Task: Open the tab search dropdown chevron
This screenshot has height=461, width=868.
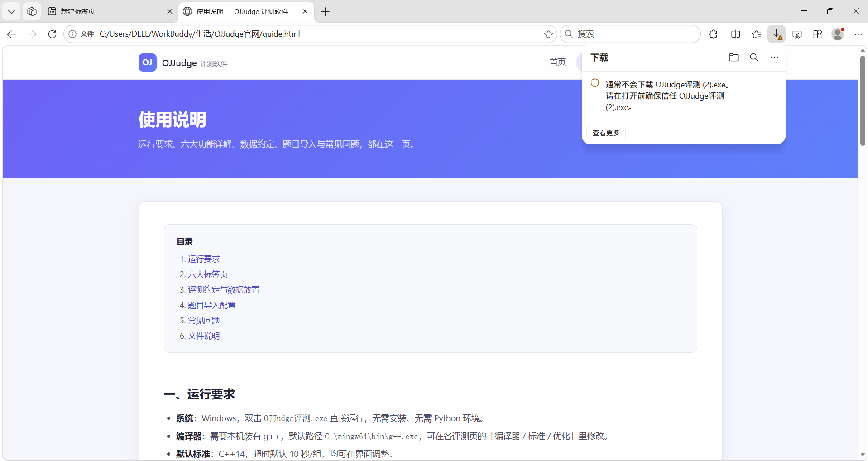Action: [11, 11]
